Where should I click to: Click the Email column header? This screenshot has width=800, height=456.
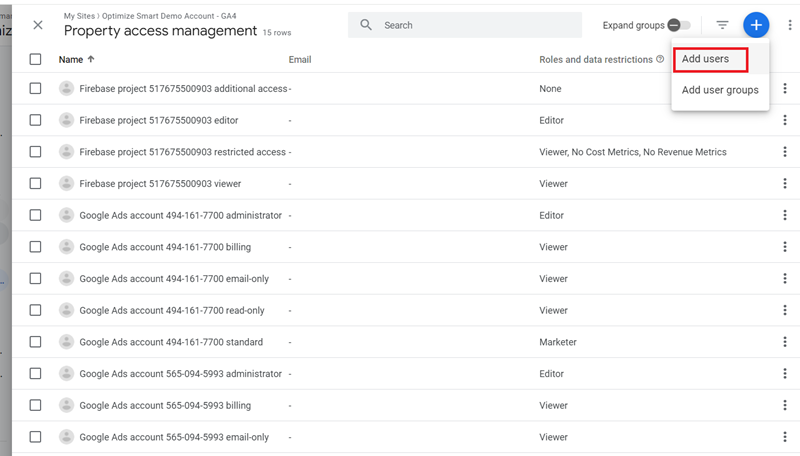click(299, 59)
